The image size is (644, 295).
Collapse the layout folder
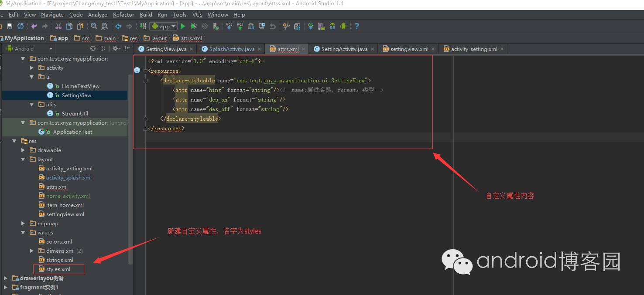point(23,159)
